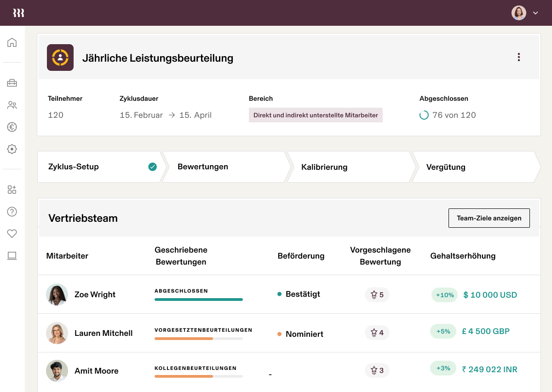Select the euro payroll icon
This screenshot has height=392, width=552.
(x=12, y=127)
